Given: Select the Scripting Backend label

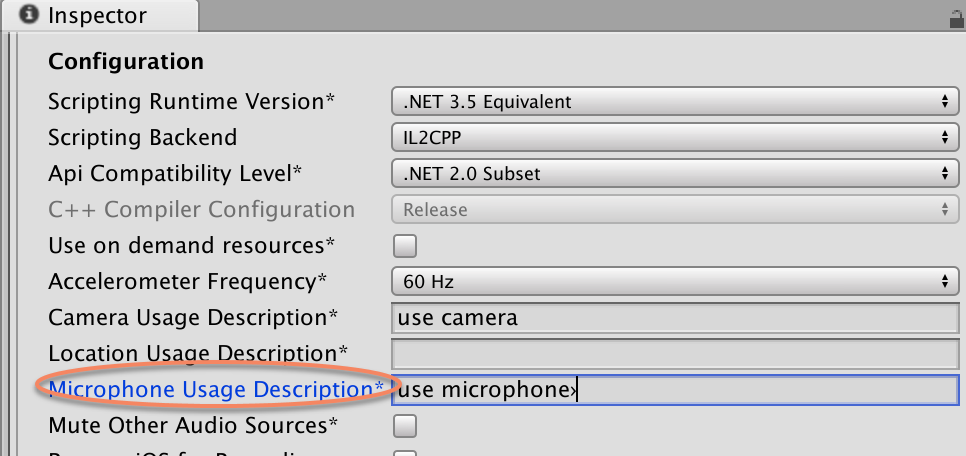Looking at the screenshot, I should point(143,138).
